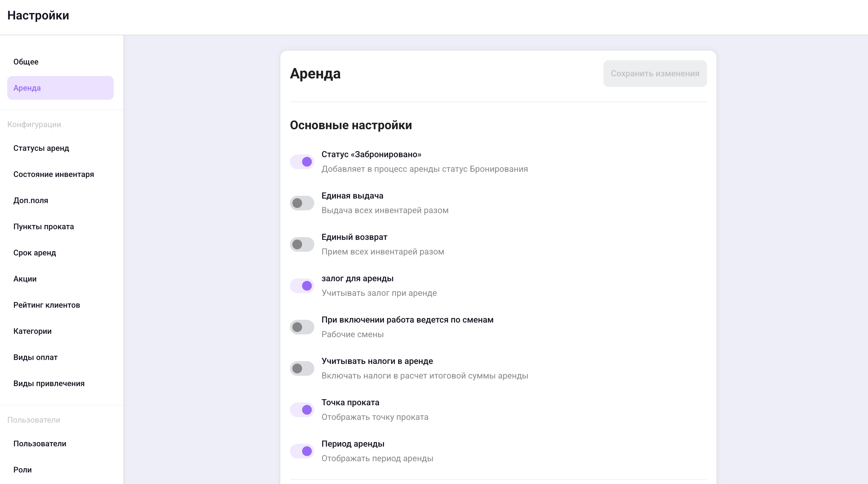Viewport: 868px width, 484px height.
Task: Enable work shifts (Рабочие смены) toggle
Action: pyautogui.click(x=302, y=327)
